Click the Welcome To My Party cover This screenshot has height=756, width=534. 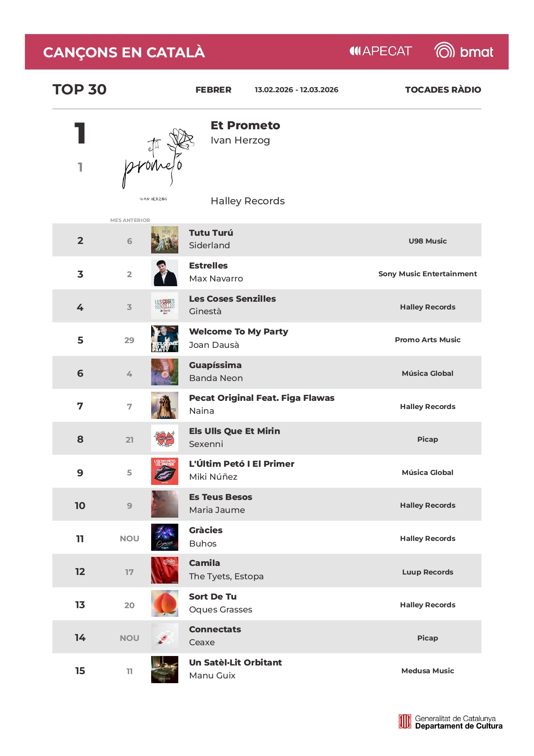click(x=165, y=339)
